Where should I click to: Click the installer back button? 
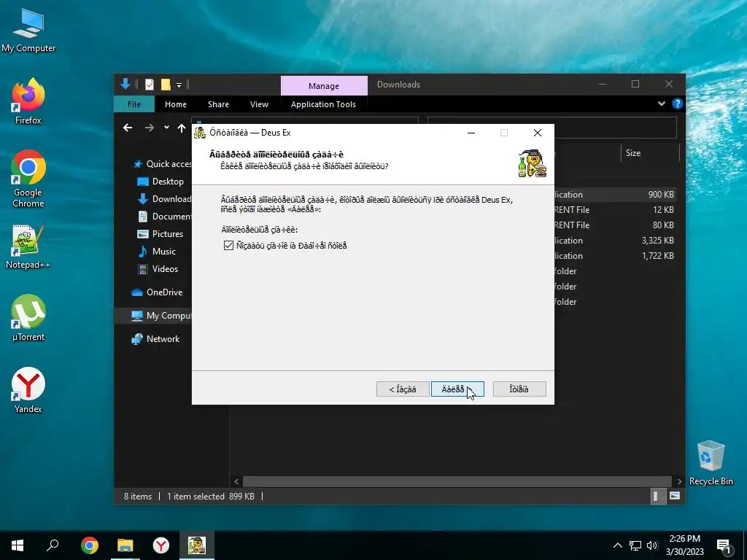tap(403, 389)
